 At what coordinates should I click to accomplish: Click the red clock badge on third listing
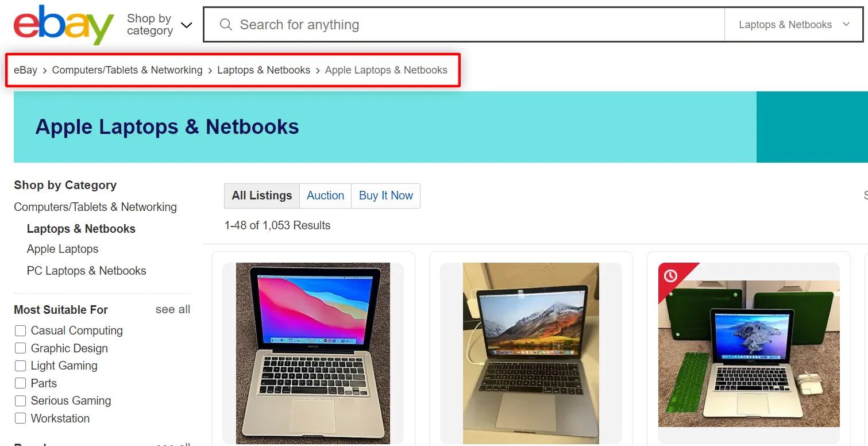pyautogui.click(x=670, y=276)
